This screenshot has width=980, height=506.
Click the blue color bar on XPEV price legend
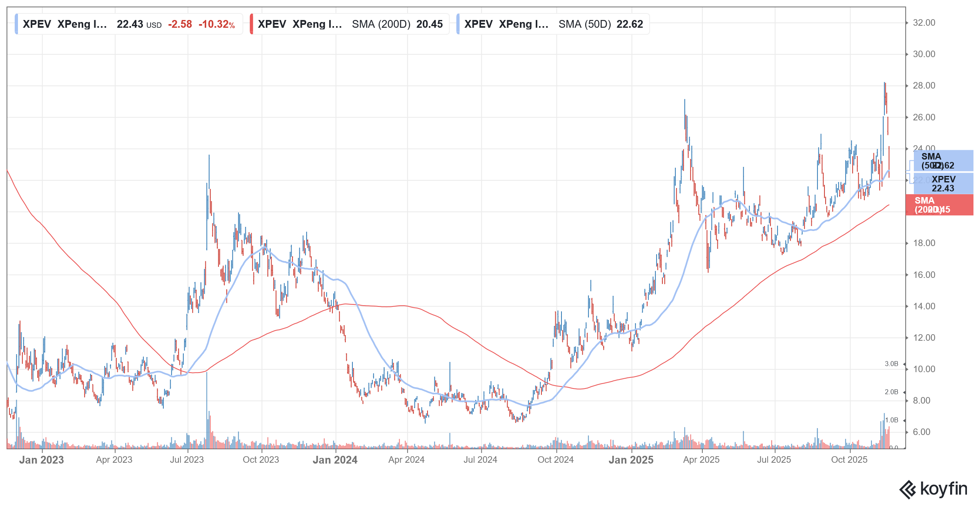pos(16,24)
